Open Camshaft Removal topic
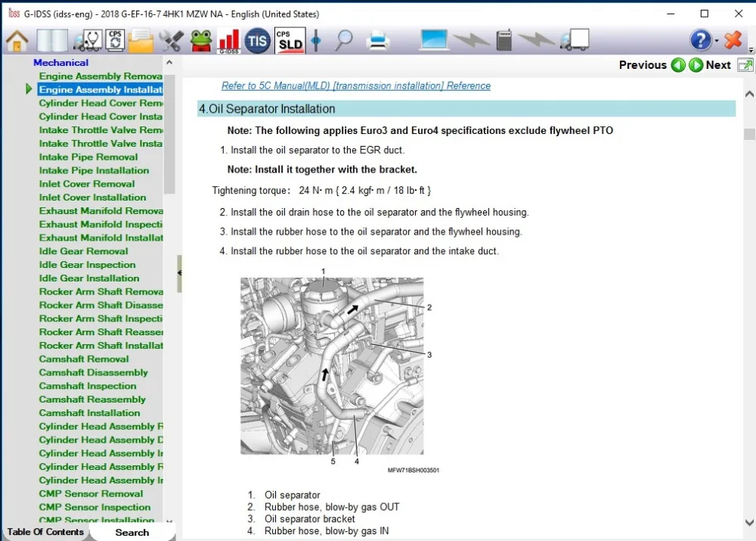 84,359
